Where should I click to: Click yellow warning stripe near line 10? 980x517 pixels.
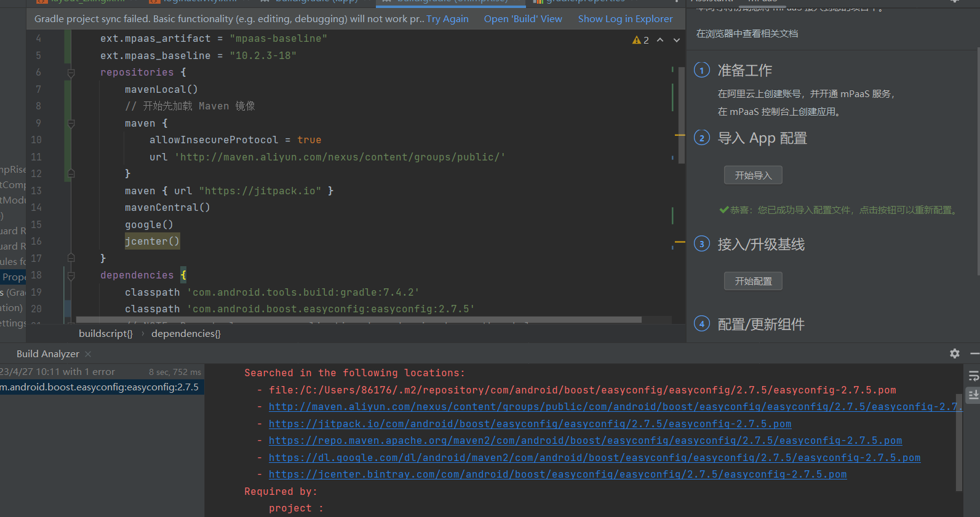[x=680, y=135]
